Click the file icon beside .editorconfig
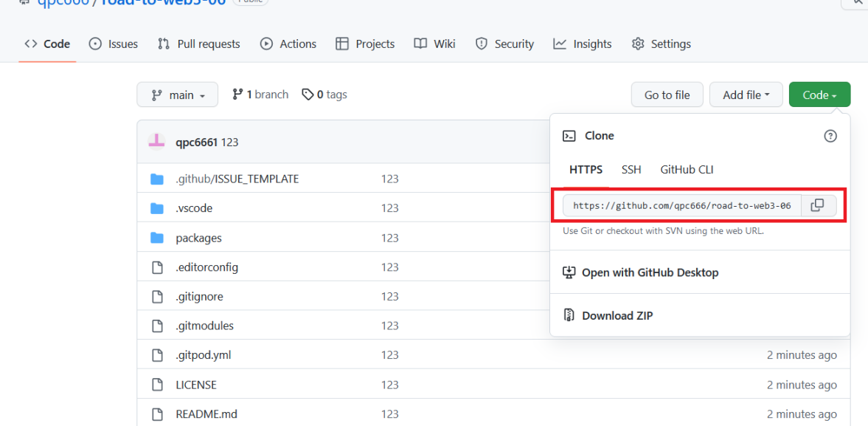 [158, 267]
